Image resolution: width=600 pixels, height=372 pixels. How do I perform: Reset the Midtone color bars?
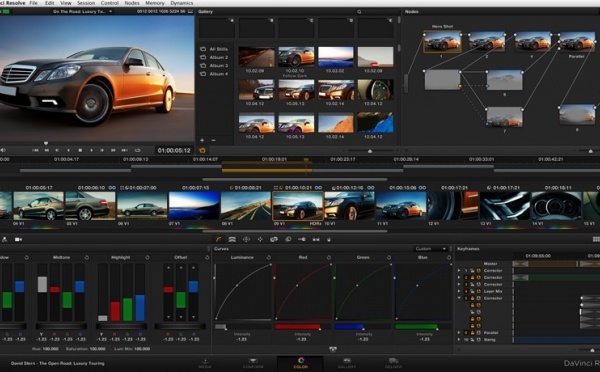tap(86, 258)
